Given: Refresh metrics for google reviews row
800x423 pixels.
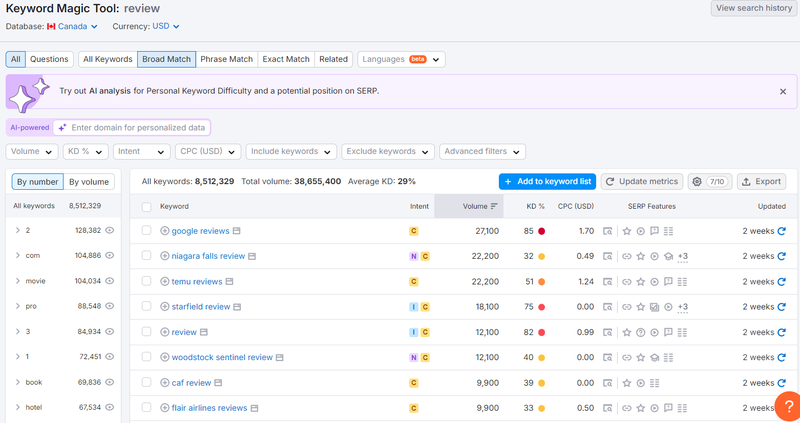Looking at the screenshot, I should (781, 231).
